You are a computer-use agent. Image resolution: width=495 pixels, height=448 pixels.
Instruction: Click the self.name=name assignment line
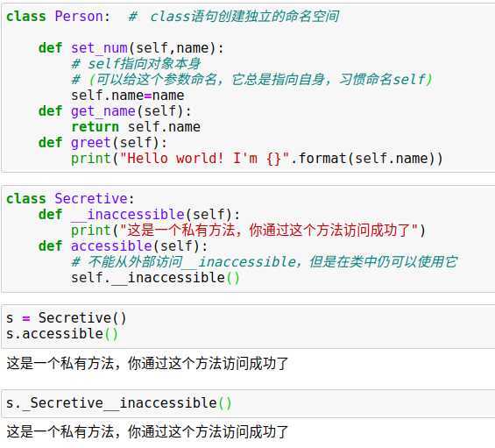(x=128, y=96)
